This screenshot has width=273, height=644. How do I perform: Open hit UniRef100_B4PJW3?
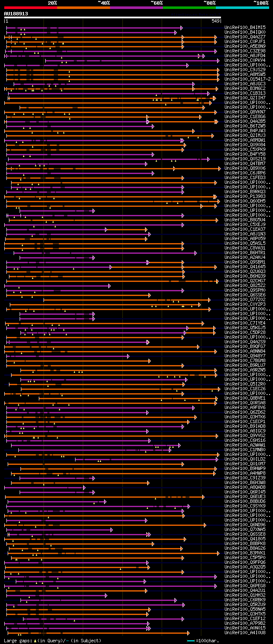tap(245, 131)
